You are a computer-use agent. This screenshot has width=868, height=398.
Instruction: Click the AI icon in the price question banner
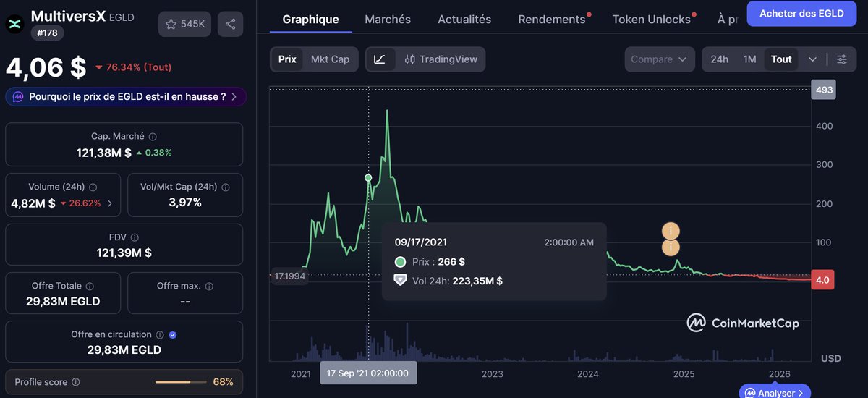17,96
